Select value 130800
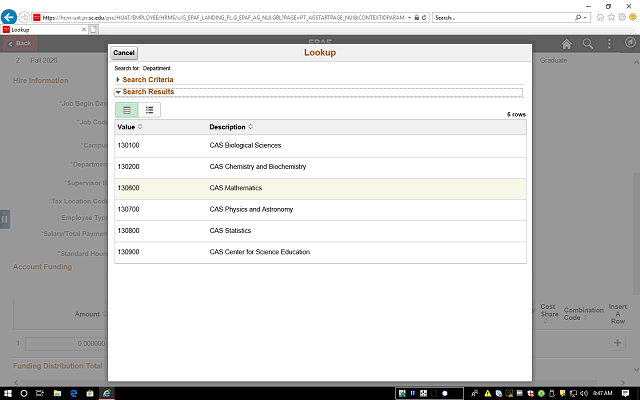640x400 pixels. tap(129, 231)
